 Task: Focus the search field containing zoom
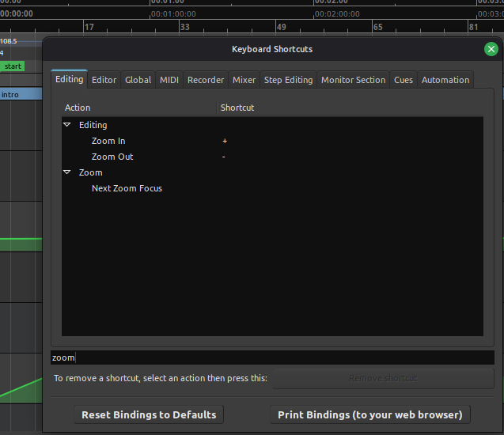(272, 357)
